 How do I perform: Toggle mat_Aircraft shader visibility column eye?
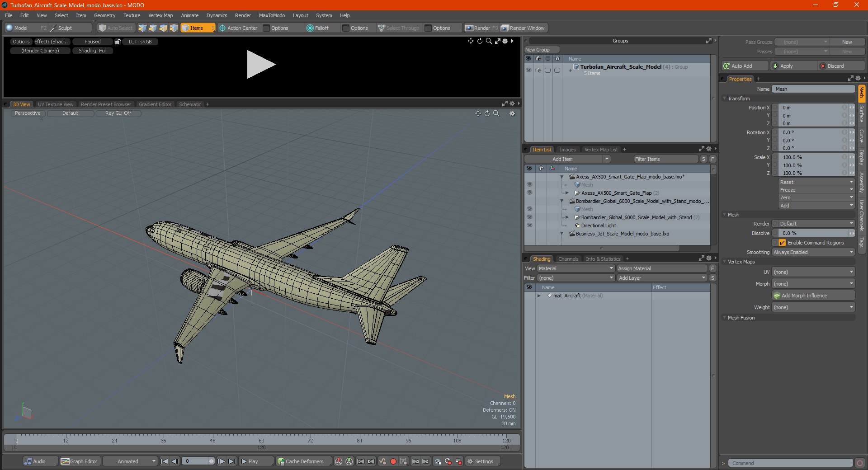529,296
